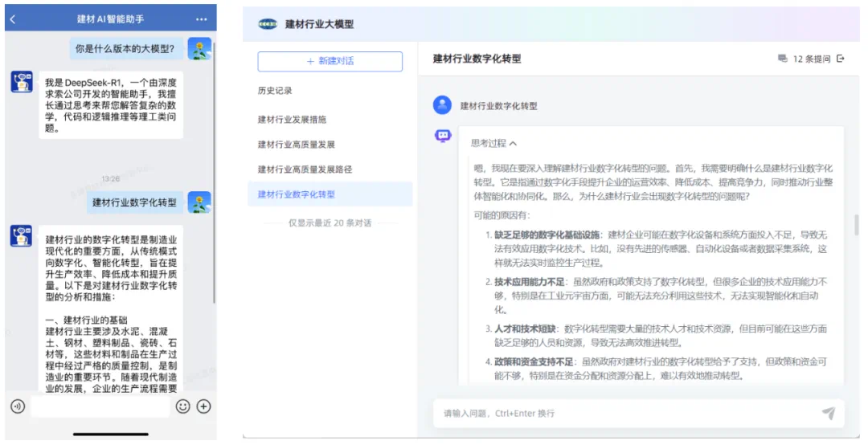Open history item 建材行业高质量发展路径
Screen dimensions: 868x445
(x=305, y=169)
